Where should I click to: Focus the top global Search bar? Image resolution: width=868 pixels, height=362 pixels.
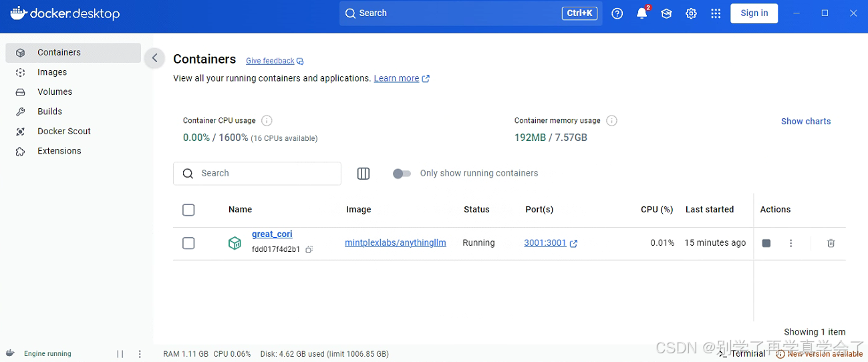[x=470, y=13]
